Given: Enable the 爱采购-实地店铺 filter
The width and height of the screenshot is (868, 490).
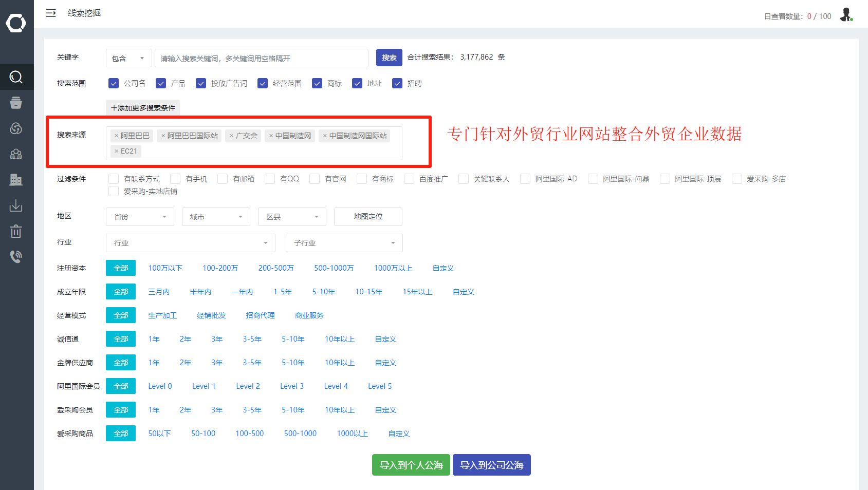Looking at the screenshot, I should click(114, 191).
